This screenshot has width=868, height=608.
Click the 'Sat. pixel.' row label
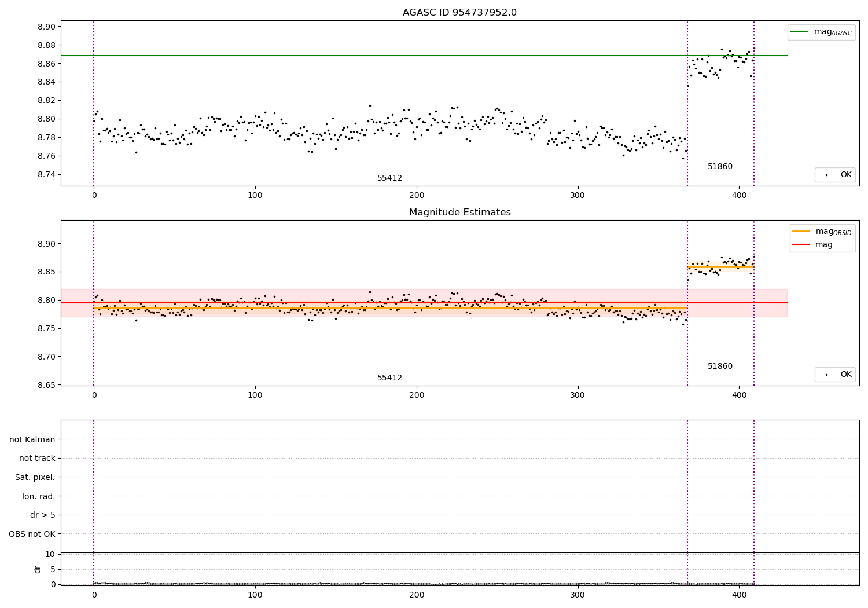pos(35,478)
